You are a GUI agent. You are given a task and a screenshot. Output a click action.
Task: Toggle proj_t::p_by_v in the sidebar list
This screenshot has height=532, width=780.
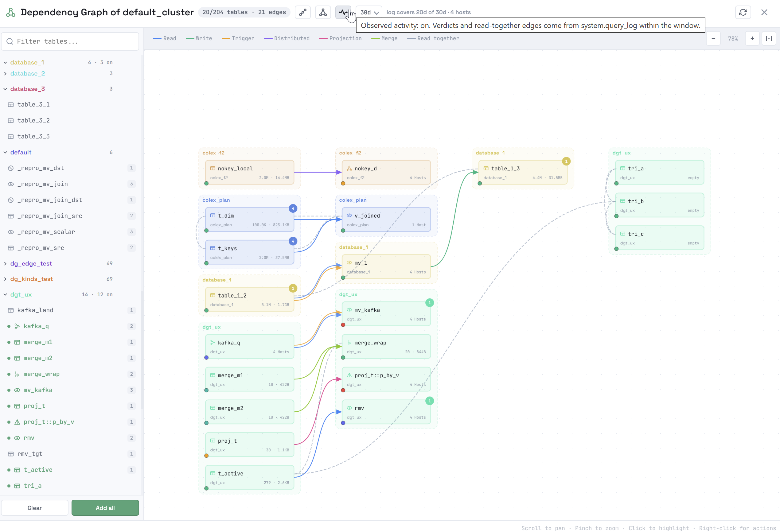(71, 422)
